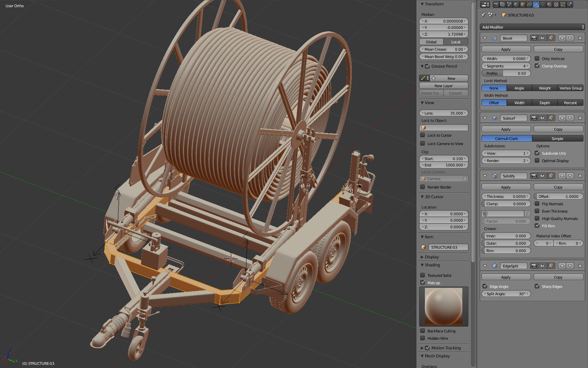Open the Render Layers properties tab
588x368 pixels.
point(502,4)
